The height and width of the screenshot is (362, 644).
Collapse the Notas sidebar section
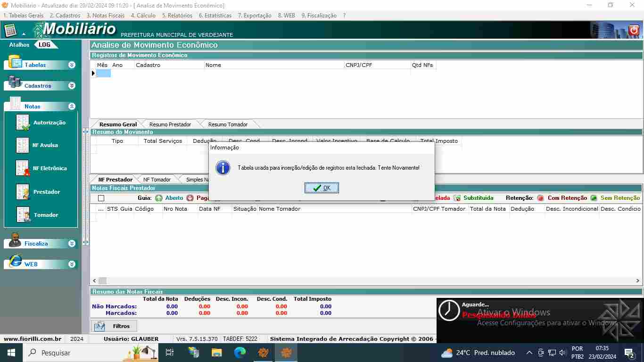(x=72, y=107)
